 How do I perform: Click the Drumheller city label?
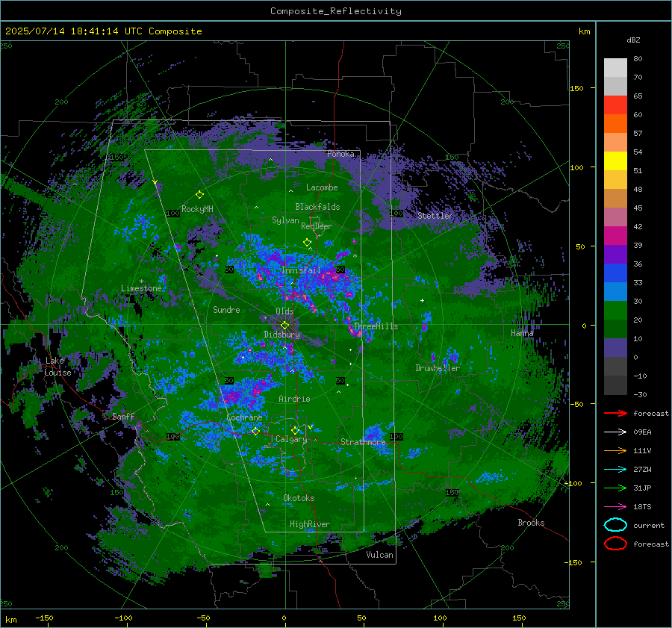[x=438, y=368]
